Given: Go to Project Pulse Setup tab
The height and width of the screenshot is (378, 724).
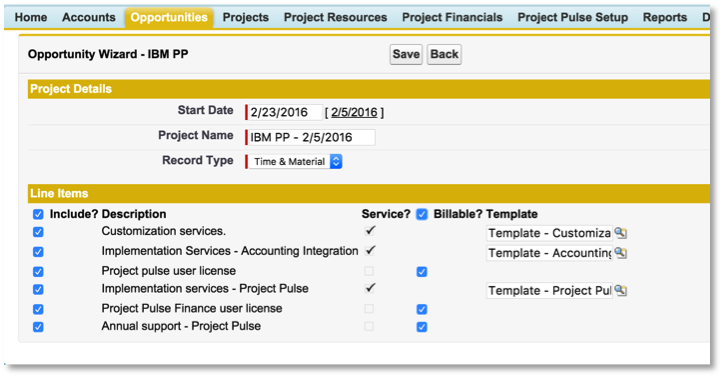Looking at the screenshot, I should point(573,18).
